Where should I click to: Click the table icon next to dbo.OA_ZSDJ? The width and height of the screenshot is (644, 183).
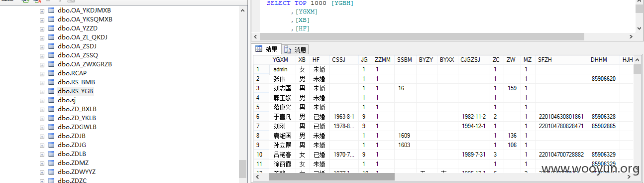click(51, 46)
